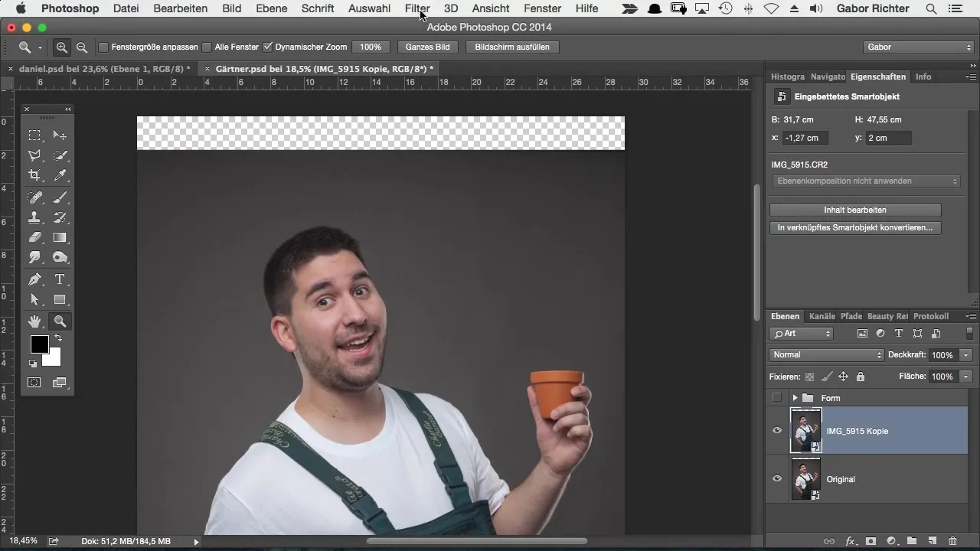Enable the Alle Fenster checkbox
Viewport: 980px width, 551px height.
[207, 47]
